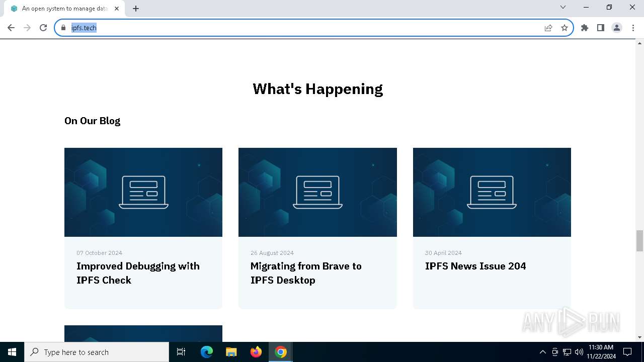Select the '07 October 2024' date text
This screenshot has width=644, height=362.
click(x=99, y=253)
